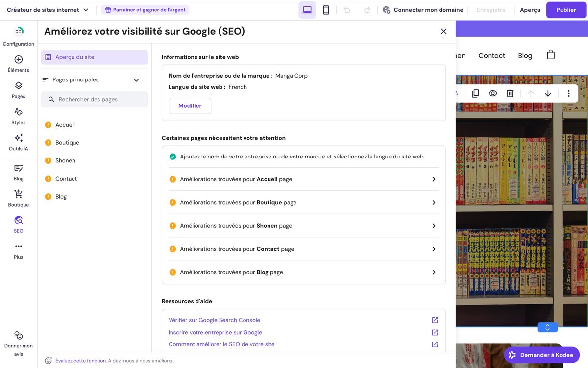The width and height of the screenshot is (588, 368).
Task: Open Vérifier sur Google Search Console link
Action: 214,320
